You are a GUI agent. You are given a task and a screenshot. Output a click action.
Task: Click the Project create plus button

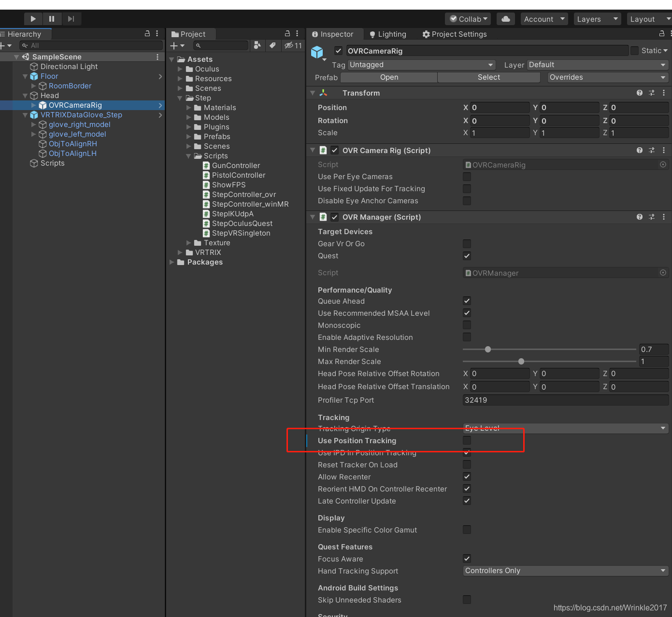pos(177,45)
